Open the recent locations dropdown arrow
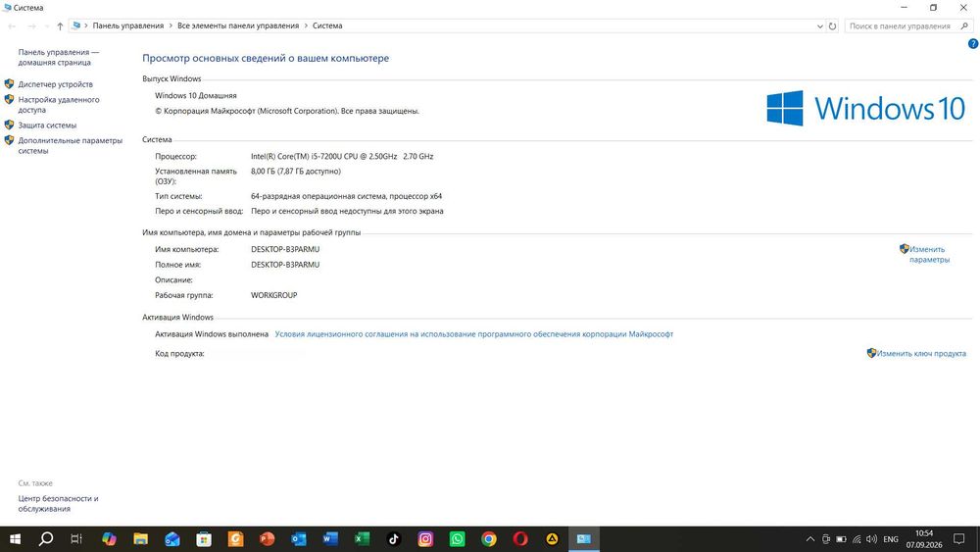Screen dimensions: 980x552 (x=46, y=26)
